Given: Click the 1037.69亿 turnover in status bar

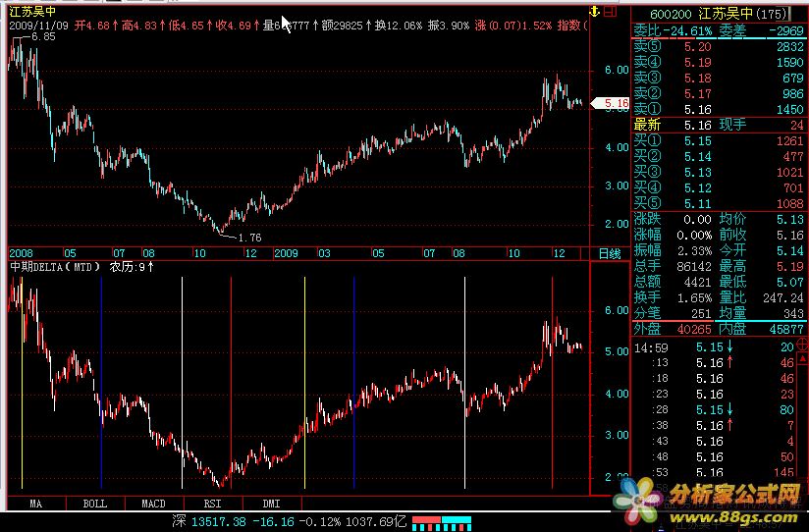Looking at the screenshot, I should coord(375,521).
